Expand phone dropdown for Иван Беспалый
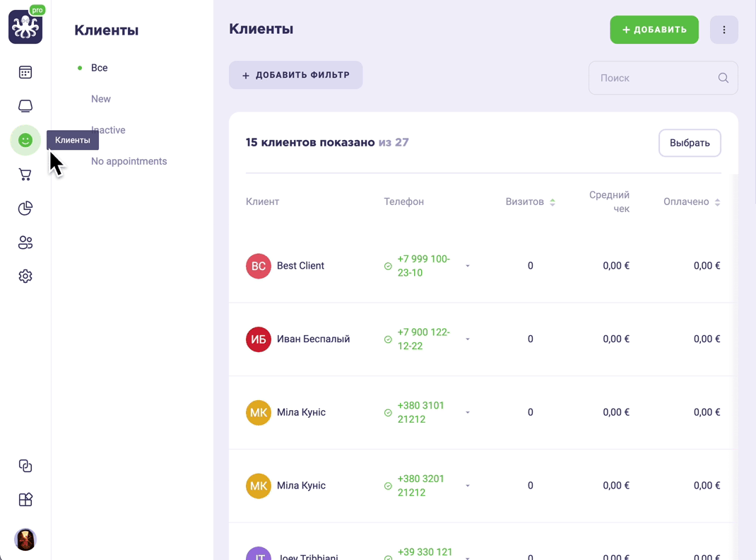The image size is (756, 560). tap(468, 339)
